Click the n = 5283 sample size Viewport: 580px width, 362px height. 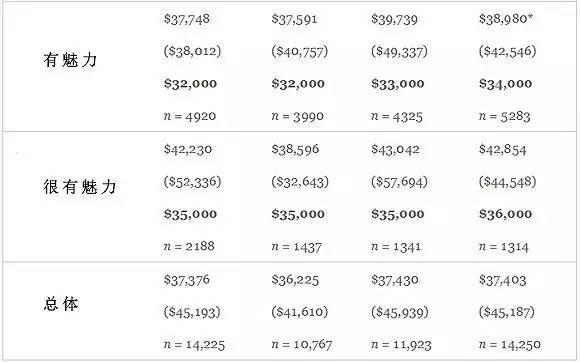[504, 116]
